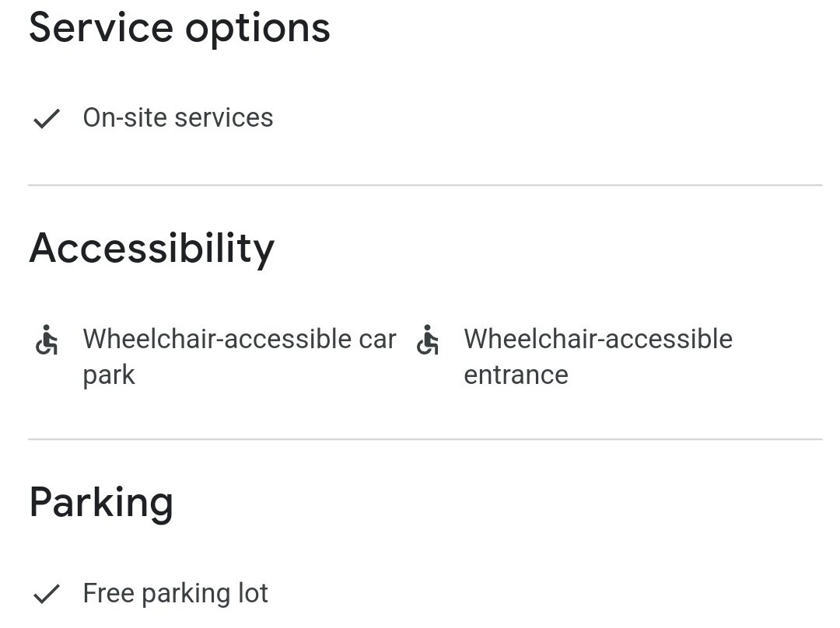Click the Parking section heading
Viewport: 840px width, 628px height.
click(x=101, y=502)
